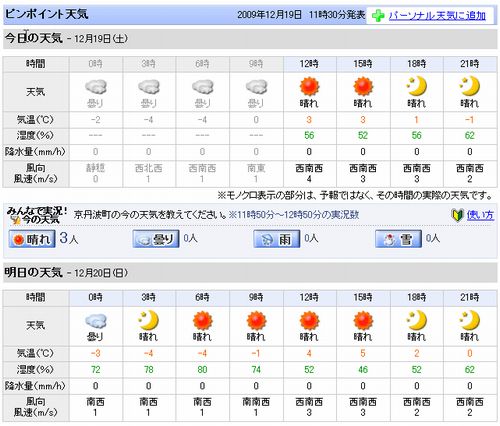Screen dimensions: 500x426
Task: Click tomorrow's 0時 cloudy icon
Action: pyautogui.click(x=96, y=321)
